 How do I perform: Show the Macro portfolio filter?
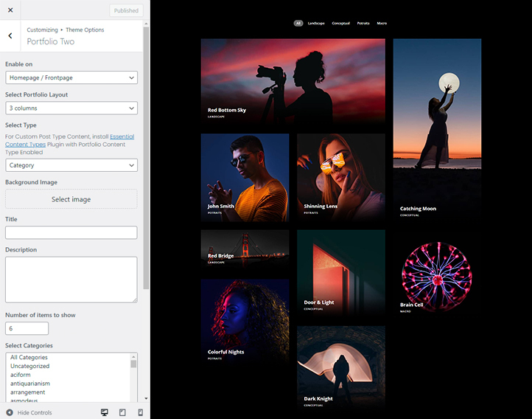(x=382, y=24)
